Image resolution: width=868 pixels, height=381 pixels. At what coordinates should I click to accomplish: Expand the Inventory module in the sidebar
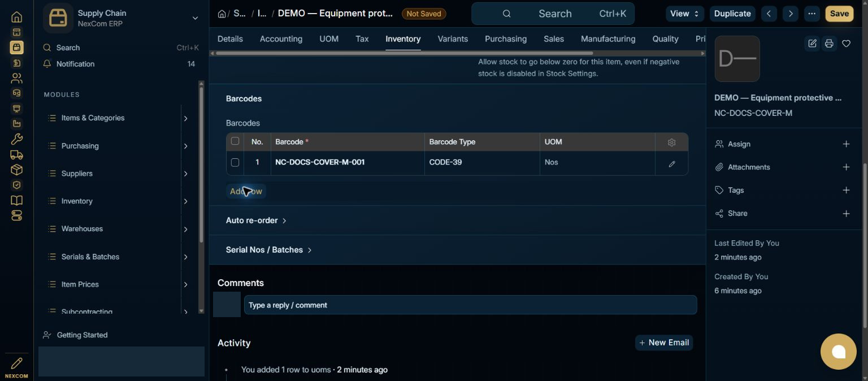[x=185, y=201]
